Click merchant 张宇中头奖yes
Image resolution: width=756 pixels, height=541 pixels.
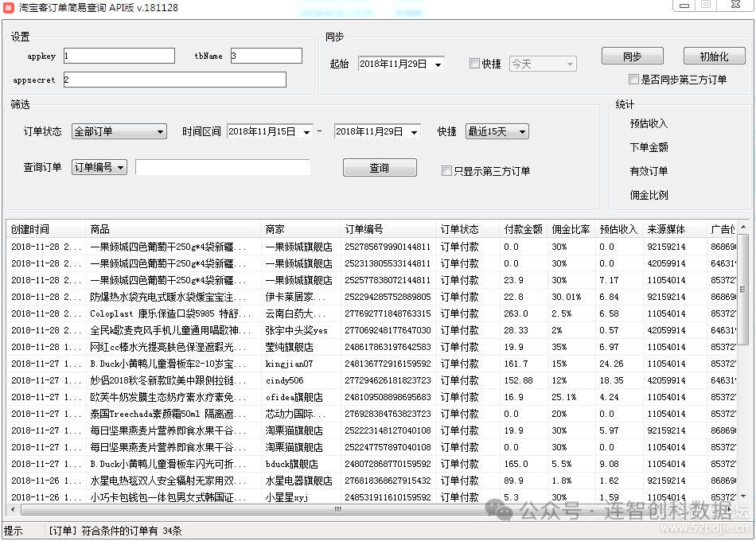point(296,330)
